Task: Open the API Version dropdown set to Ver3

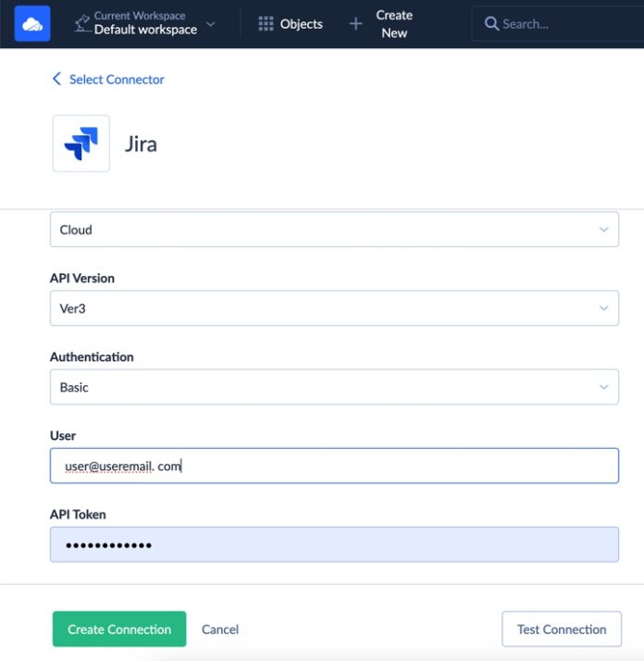Action: [x=333, y=308]
